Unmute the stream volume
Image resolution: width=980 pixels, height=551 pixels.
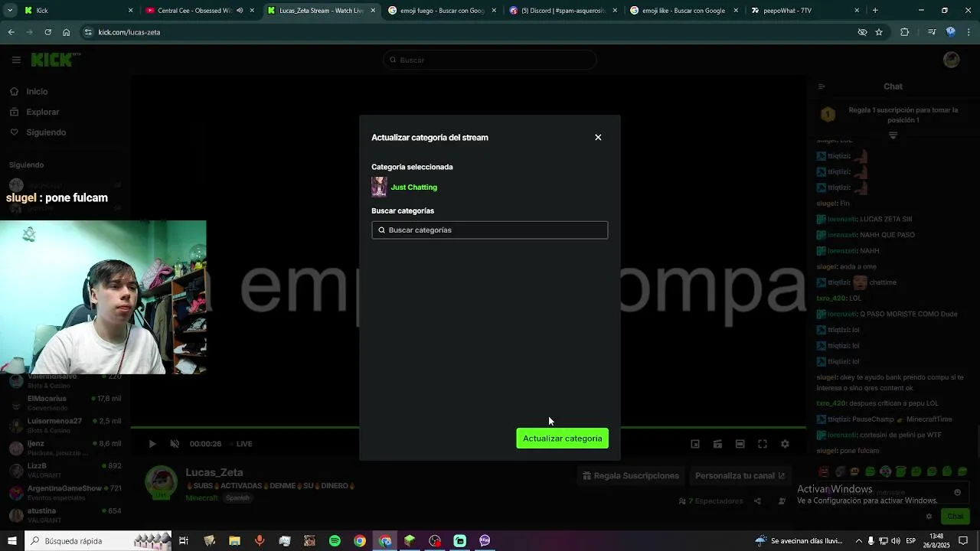click(x=175, y=444)
